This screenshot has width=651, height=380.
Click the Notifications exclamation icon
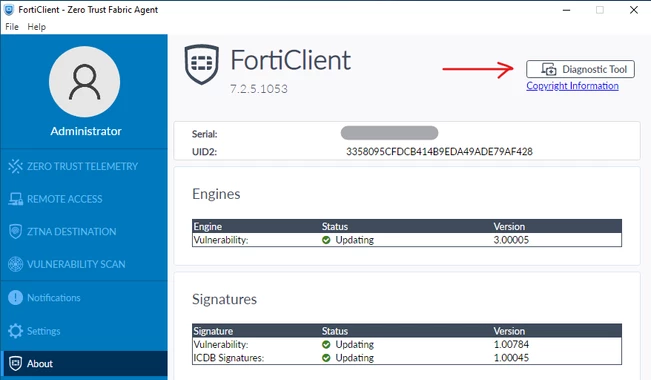(15, 297)
